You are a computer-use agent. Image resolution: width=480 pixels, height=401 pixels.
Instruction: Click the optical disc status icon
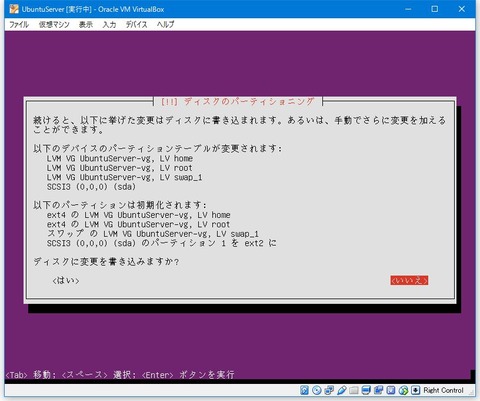point(317,390)
